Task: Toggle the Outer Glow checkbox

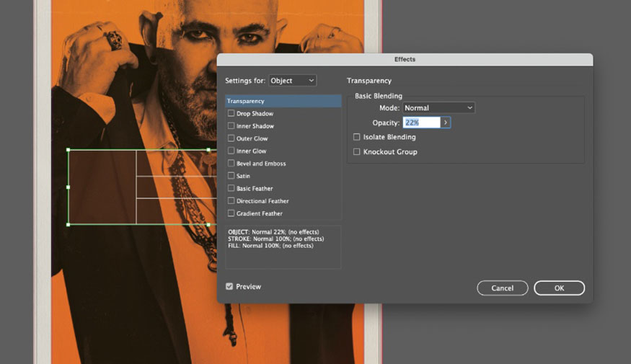Action: 231,138
